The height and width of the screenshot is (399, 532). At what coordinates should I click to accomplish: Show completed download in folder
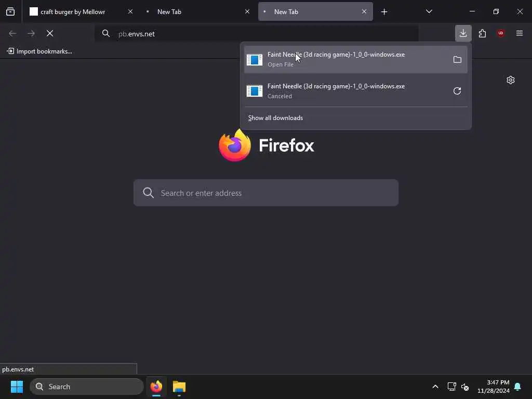click(457, 60)
